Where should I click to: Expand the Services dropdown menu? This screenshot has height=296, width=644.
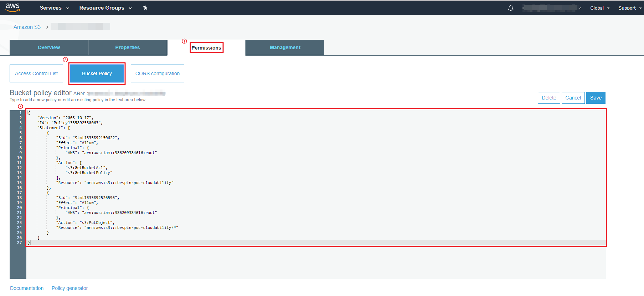point(54,8)
